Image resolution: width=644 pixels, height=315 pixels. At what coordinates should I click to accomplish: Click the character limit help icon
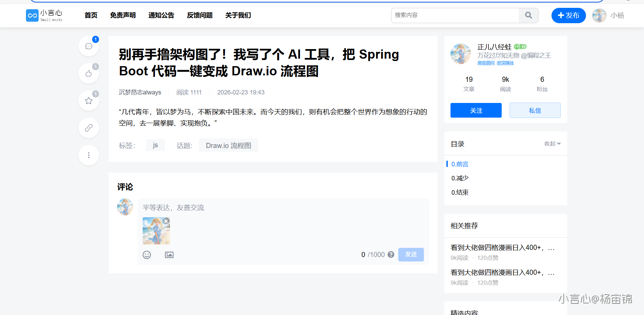click(x=391, y=255)
